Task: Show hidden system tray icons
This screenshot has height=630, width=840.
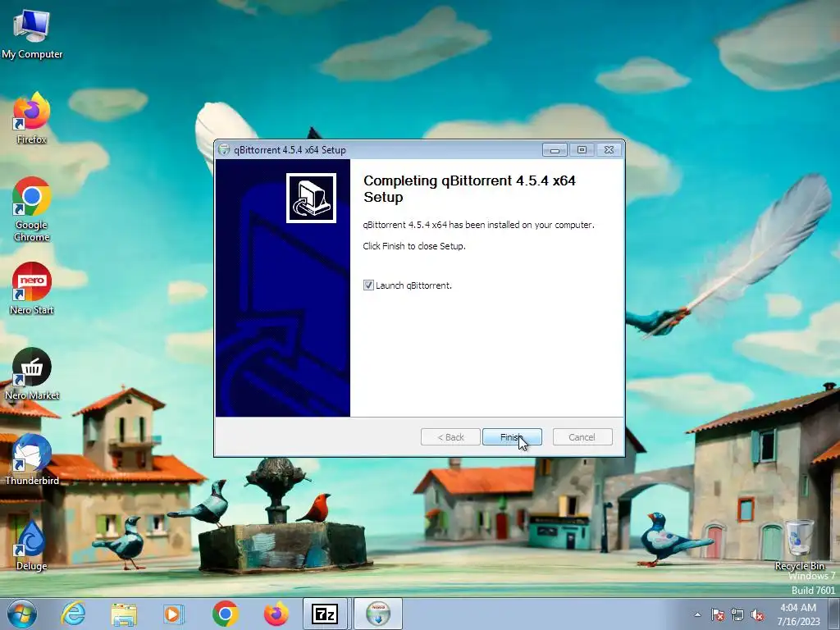Action: pyautogui.click(x=697, y=614)
